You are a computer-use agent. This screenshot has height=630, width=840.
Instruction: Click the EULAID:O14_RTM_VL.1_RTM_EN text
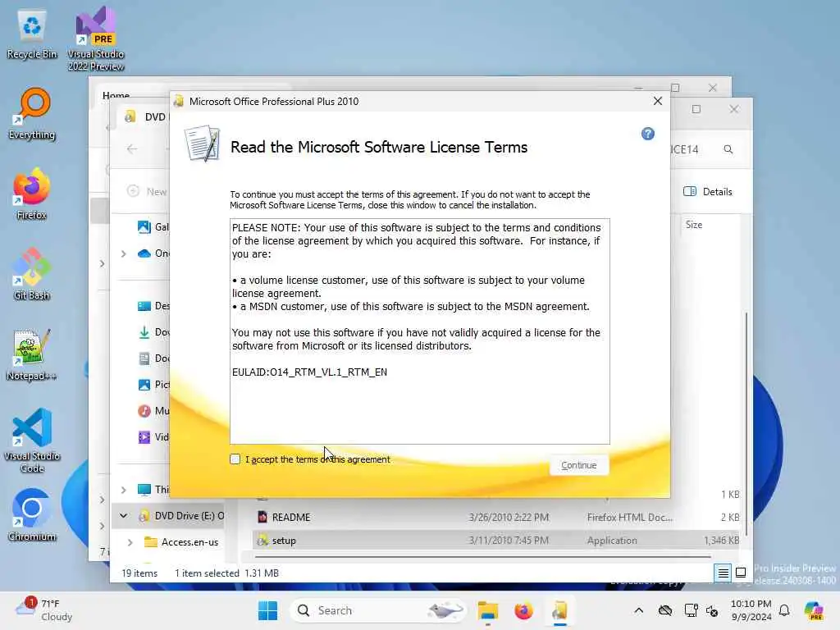pyautogui.click(x=309, y=372)
